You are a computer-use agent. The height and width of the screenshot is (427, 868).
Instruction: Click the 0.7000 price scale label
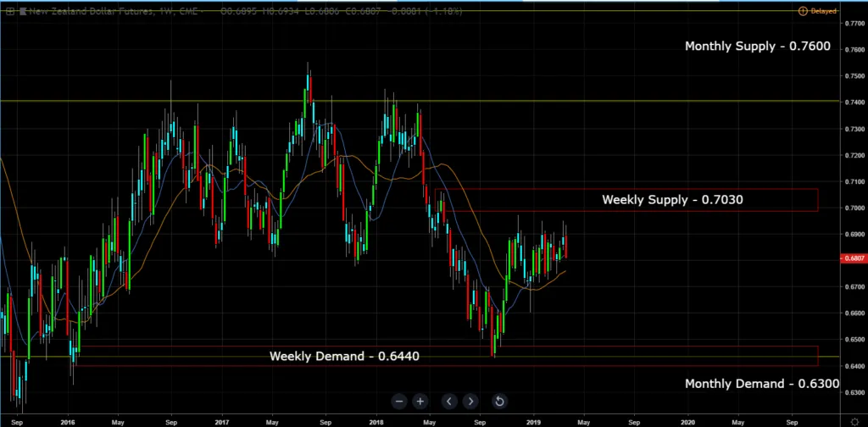point(854,208)
